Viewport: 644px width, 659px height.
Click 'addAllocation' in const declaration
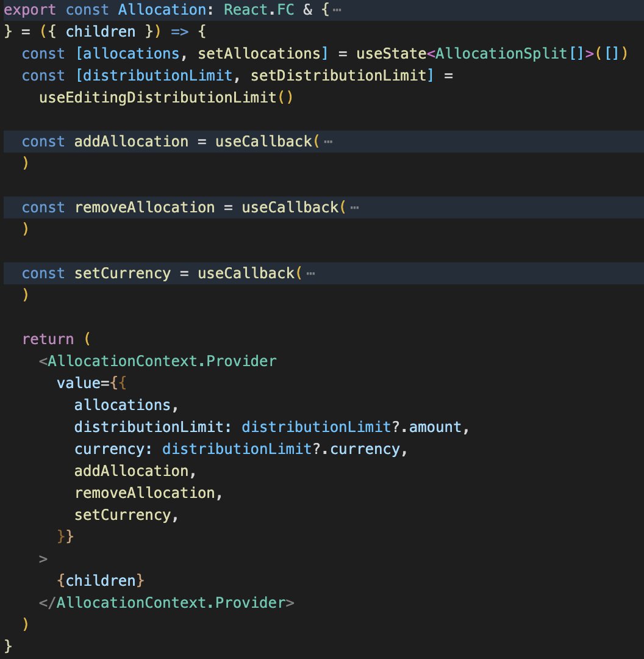click(131, 142)
